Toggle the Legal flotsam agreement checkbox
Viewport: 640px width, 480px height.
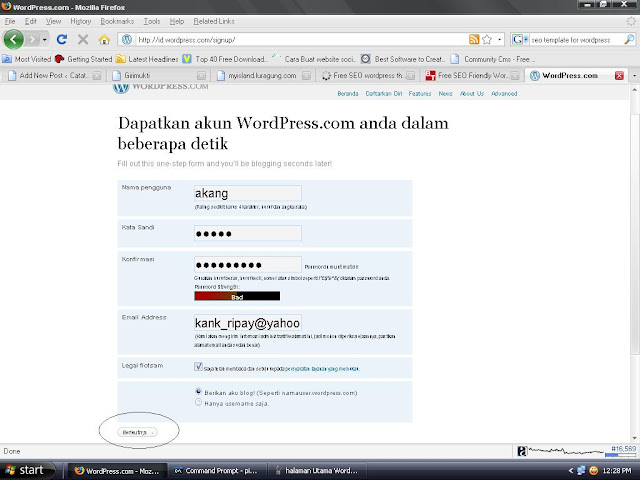point(198,366)
